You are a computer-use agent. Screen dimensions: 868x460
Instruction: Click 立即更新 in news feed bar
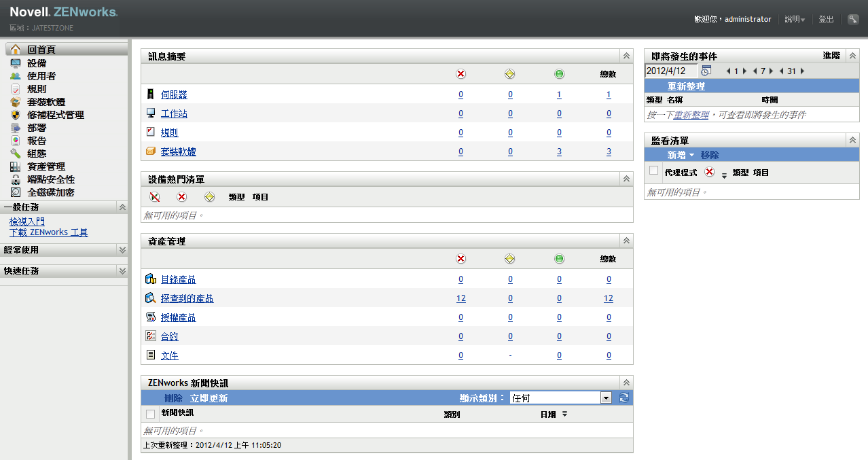209,398
